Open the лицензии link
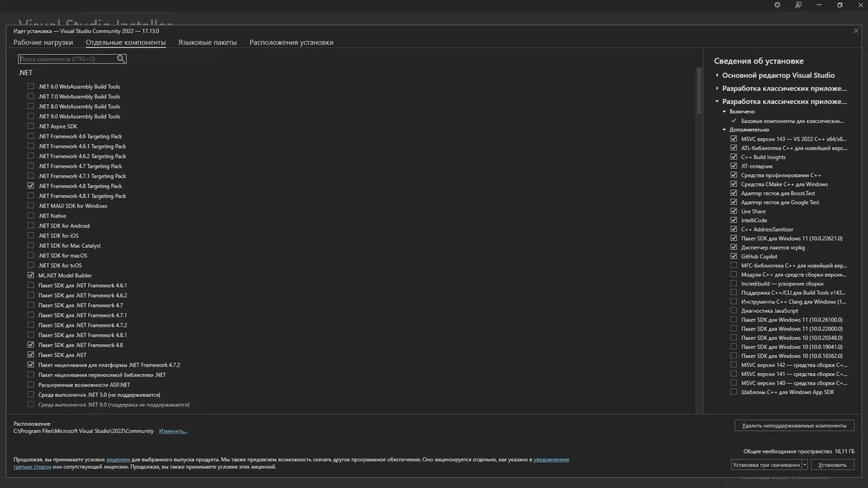This screenshot has height=488, width=868. [x=118, y=459]
